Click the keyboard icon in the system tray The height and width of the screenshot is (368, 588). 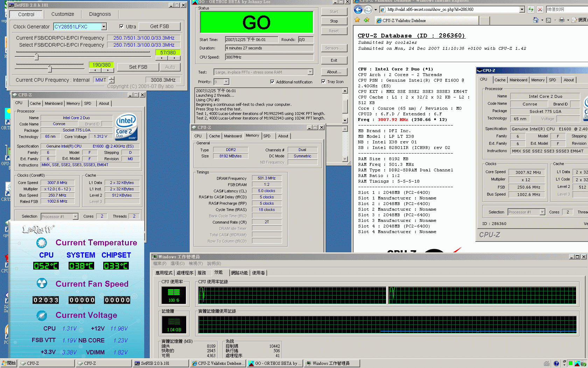tap(547, 363)
